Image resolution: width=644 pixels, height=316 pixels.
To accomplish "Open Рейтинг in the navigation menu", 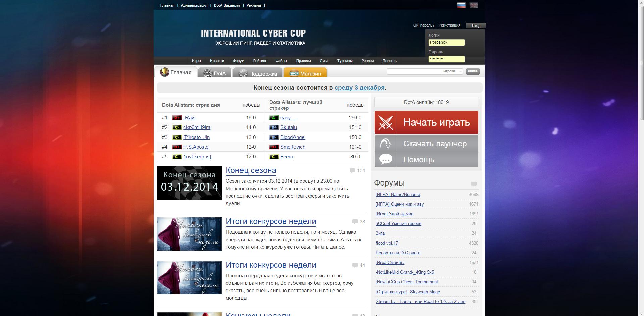I will coord(260,61).
